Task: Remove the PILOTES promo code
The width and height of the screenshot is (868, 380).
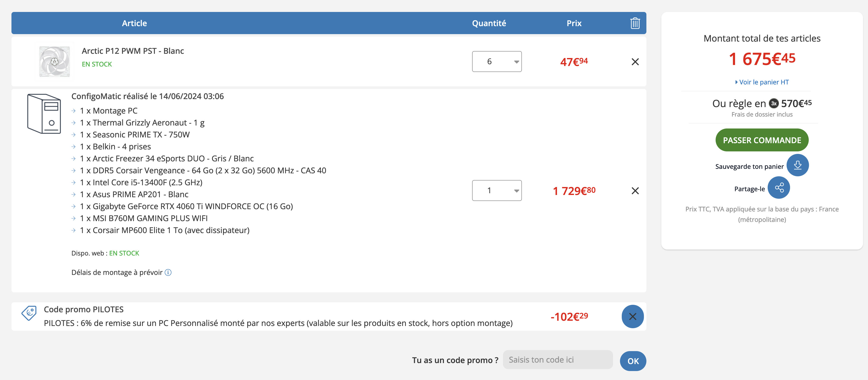Action: [632, 316]
